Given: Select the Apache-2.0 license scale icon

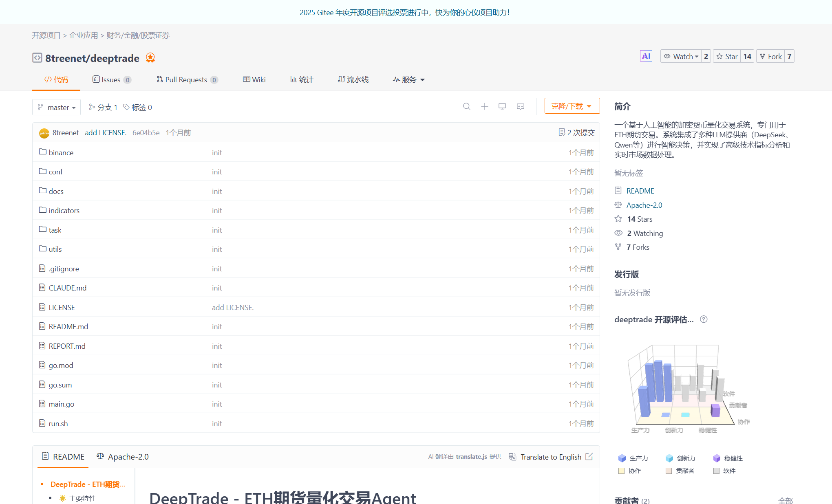Looking at the screenshot, I should click(x=618, y=205).
